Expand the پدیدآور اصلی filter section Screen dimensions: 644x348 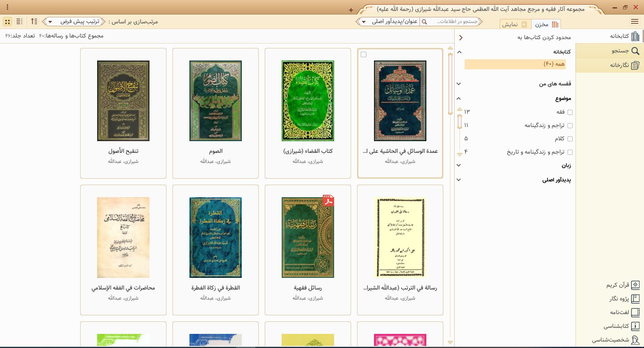(459, 180)
